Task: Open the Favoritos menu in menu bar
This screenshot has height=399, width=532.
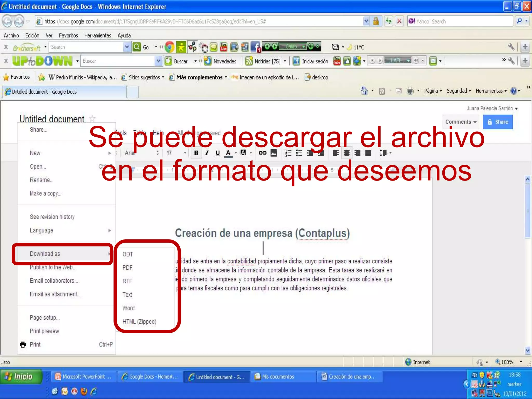Action: click(68, 36)
